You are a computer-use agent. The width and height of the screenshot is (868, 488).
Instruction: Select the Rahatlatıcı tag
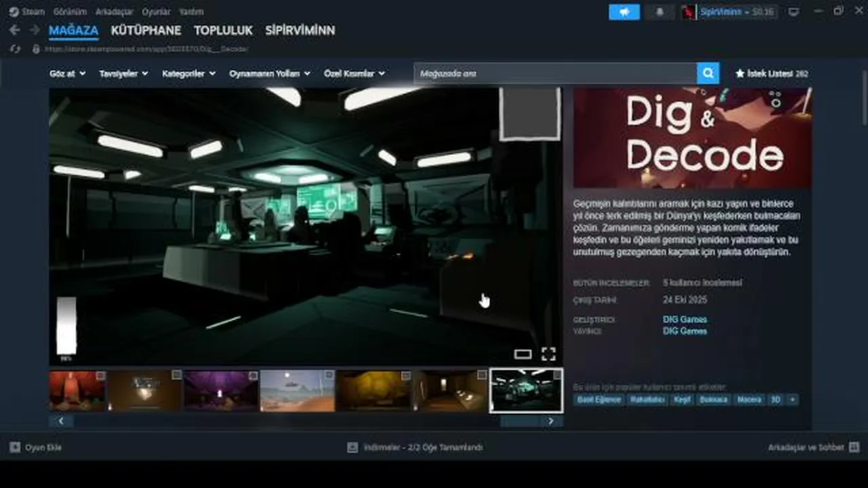(x=646, y=400)
